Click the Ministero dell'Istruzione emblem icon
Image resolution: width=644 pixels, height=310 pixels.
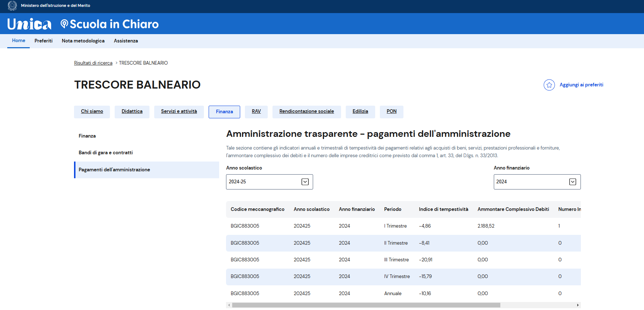tap(12, 6)
